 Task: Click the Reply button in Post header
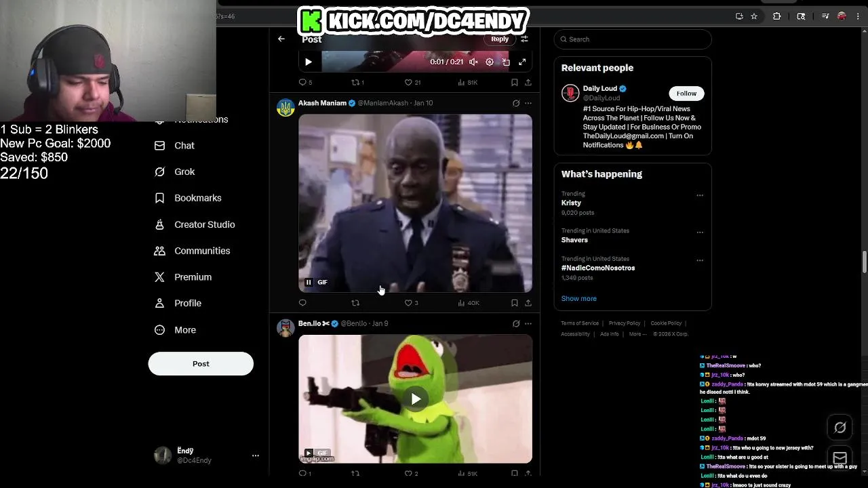coord(500,39)
